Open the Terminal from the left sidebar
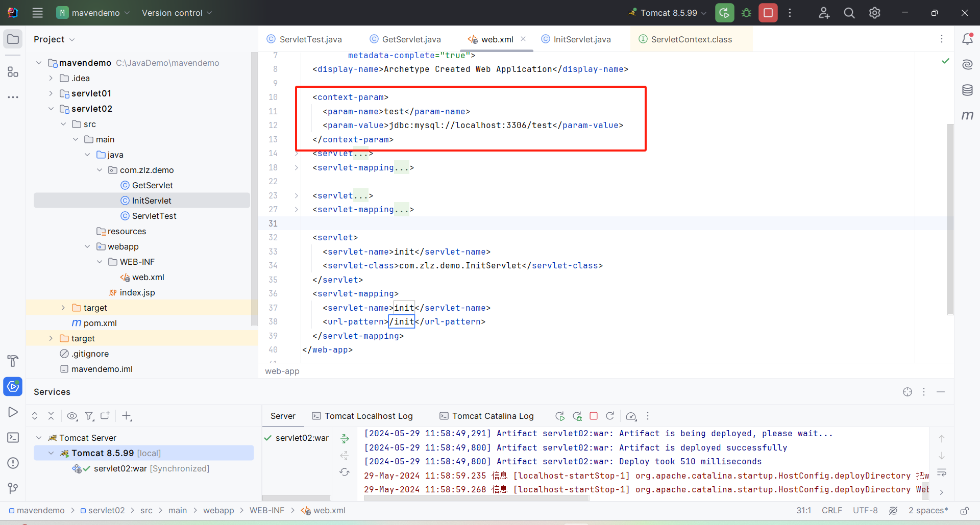The width and height of the screenshot is (980, 525). 13,438
